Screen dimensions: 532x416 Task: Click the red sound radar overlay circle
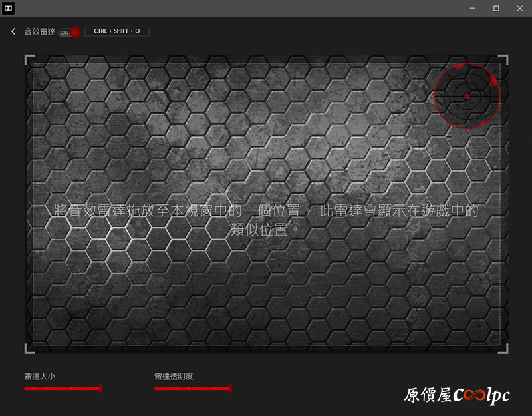467,96
